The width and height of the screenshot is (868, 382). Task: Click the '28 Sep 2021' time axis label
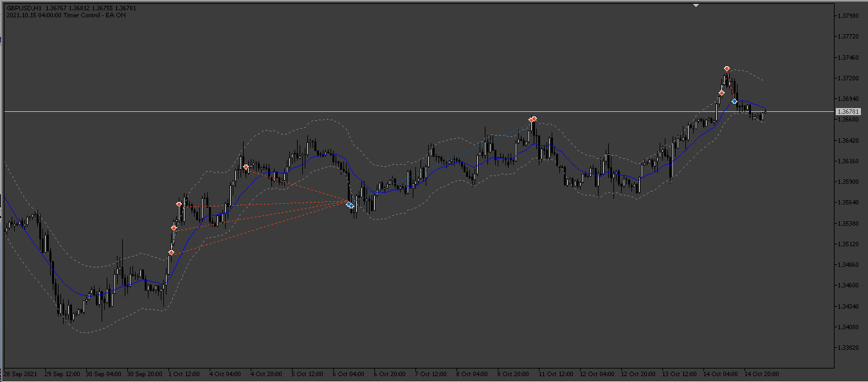pyautogui.click(x=19, y=374)
